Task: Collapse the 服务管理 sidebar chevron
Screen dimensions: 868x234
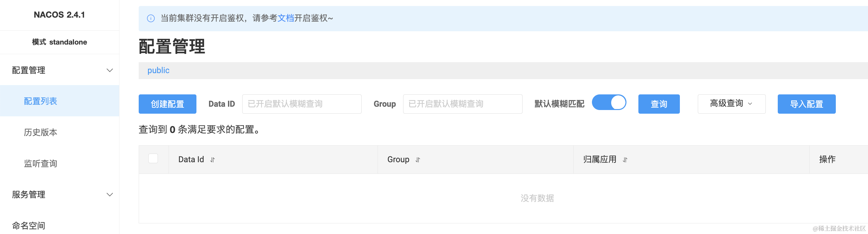Action: point(109,194)
